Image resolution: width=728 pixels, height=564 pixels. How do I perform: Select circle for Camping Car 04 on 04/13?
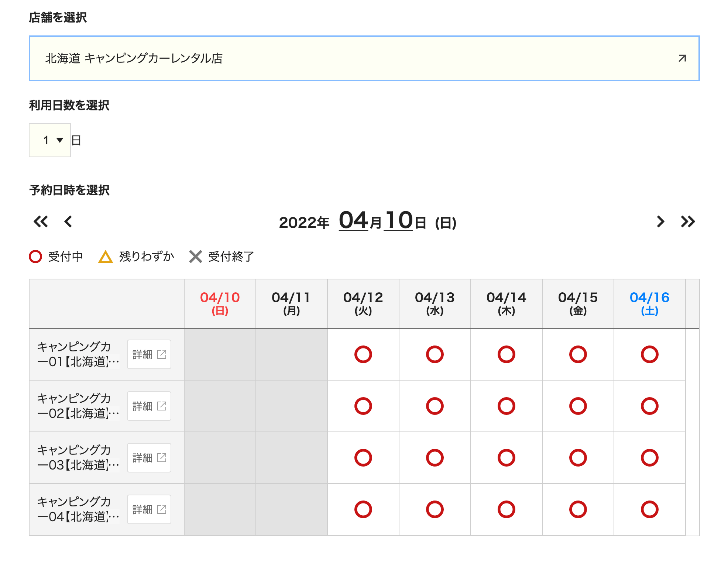click(x=435, y=509)
